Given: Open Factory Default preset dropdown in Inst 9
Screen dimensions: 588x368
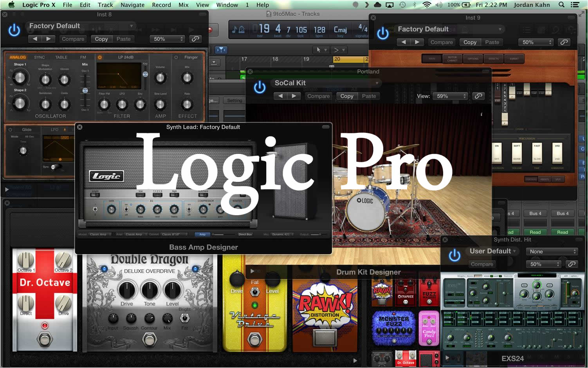Looking at the screenshot, I should click(x=450, y=29).
